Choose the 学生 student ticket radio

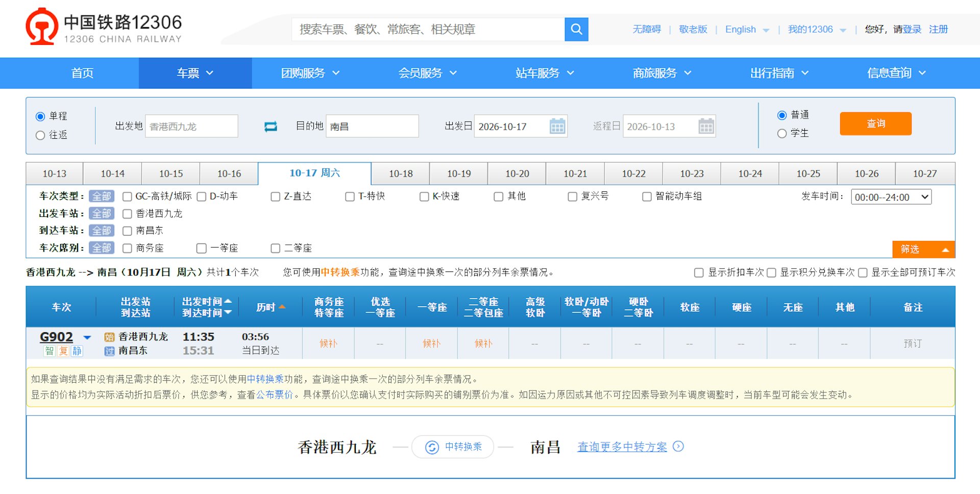tap(781, 134)
